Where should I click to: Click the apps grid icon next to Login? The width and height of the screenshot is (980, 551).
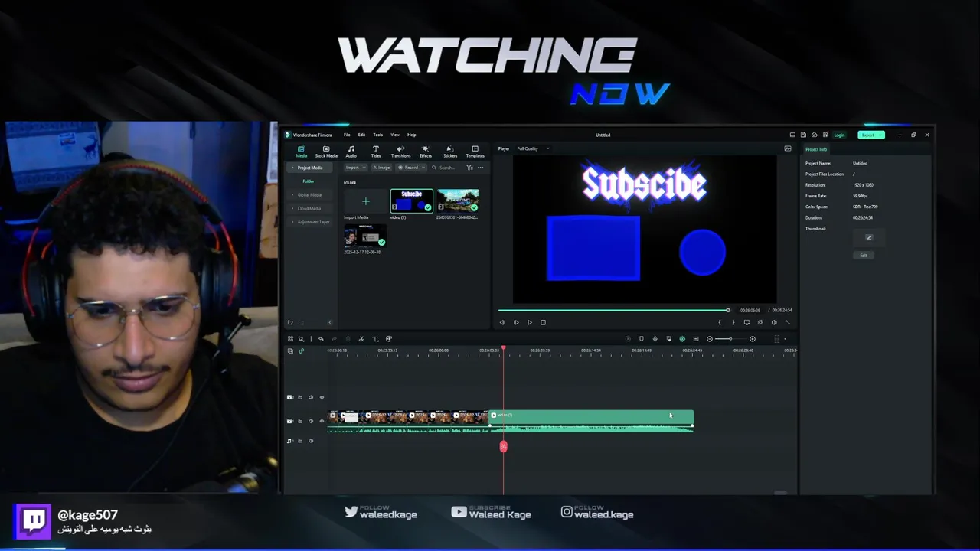coord(825,135)
